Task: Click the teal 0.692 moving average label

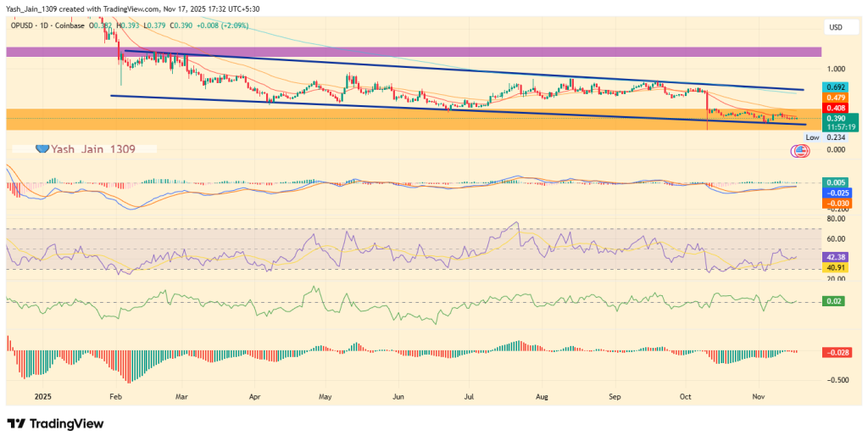Action: click(x=834, y=87)
